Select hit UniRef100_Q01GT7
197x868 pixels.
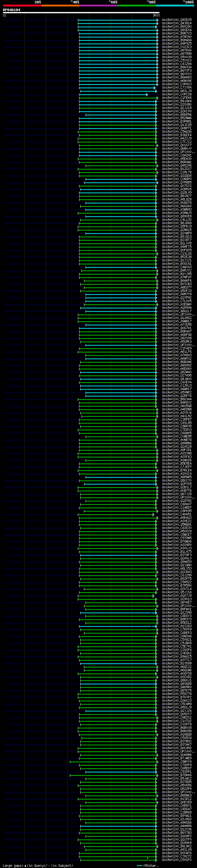176,145
